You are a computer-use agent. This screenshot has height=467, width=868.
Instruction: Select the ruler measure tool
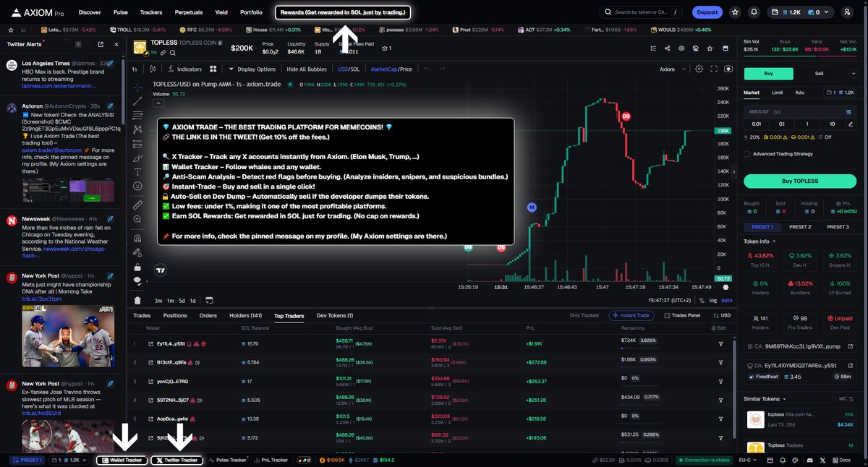(137, 205)
